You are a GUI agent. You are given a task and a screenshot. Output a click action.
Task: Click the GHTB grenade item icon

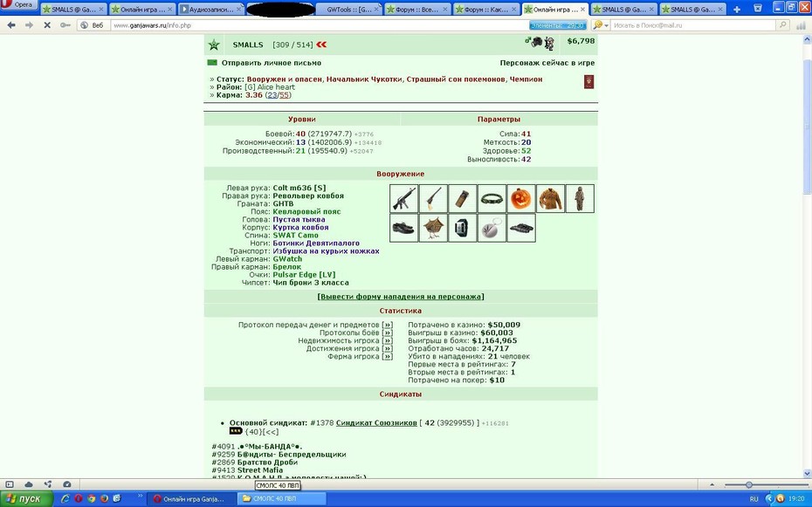click(463, 198)
